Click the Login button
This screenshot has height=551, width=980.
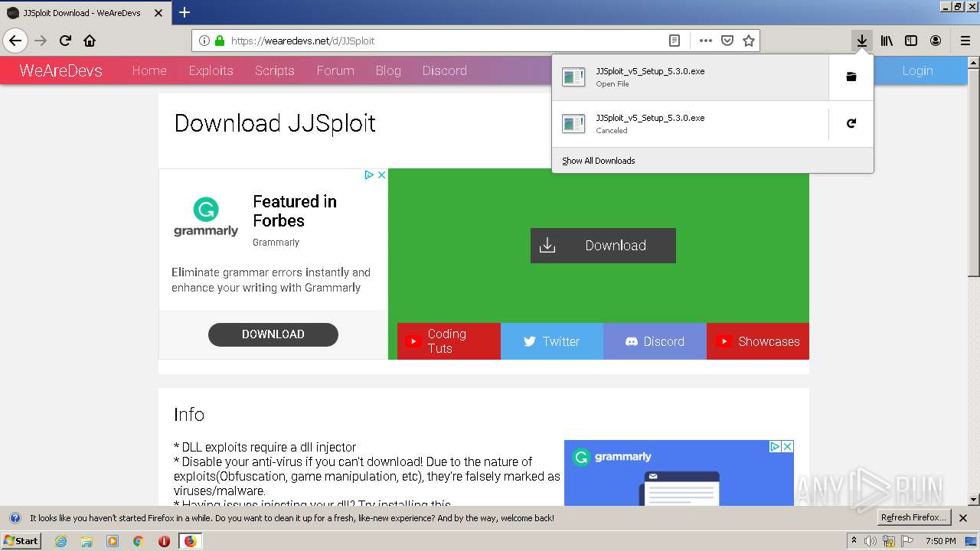tap(917, 70)
